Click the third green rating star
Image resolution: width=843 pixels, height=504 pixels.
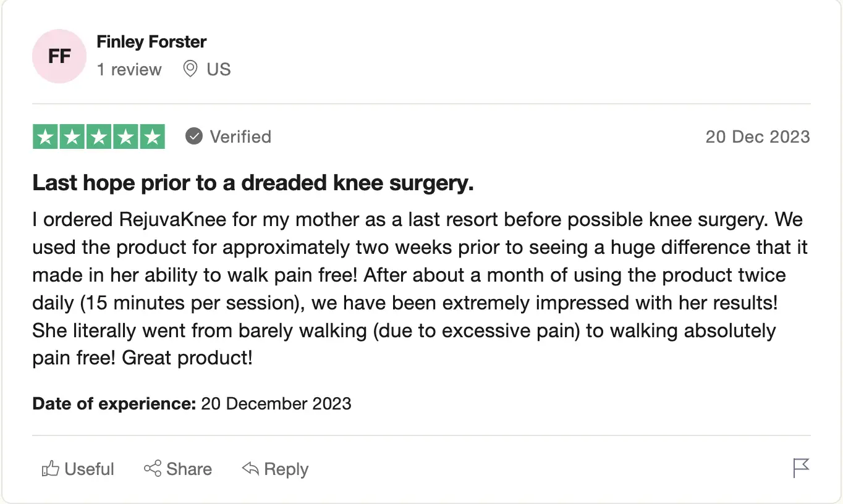coord(99,136)
